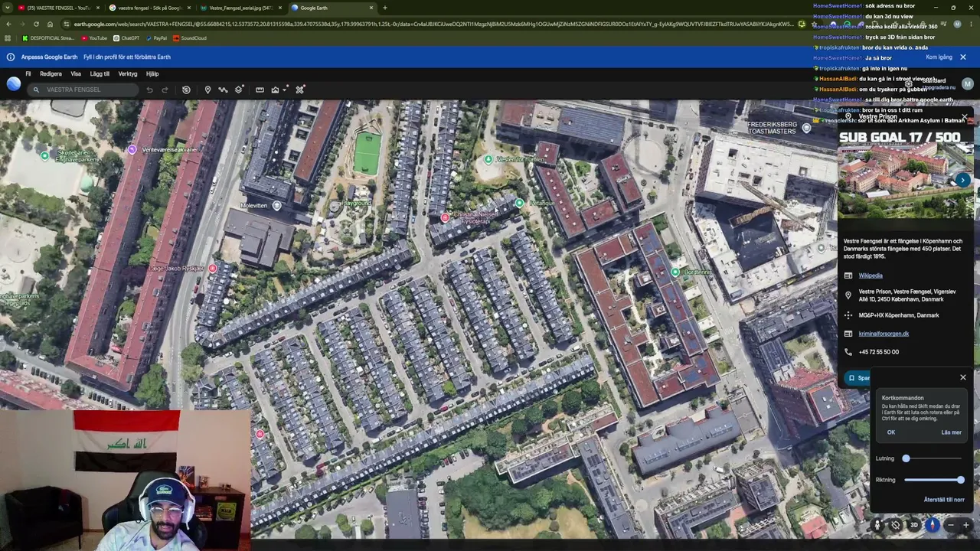Viewport: 980px width, 551px height.
Task: Click the Boldlenini green map marker
Action: pyautogui.click(x=675, y=272)
